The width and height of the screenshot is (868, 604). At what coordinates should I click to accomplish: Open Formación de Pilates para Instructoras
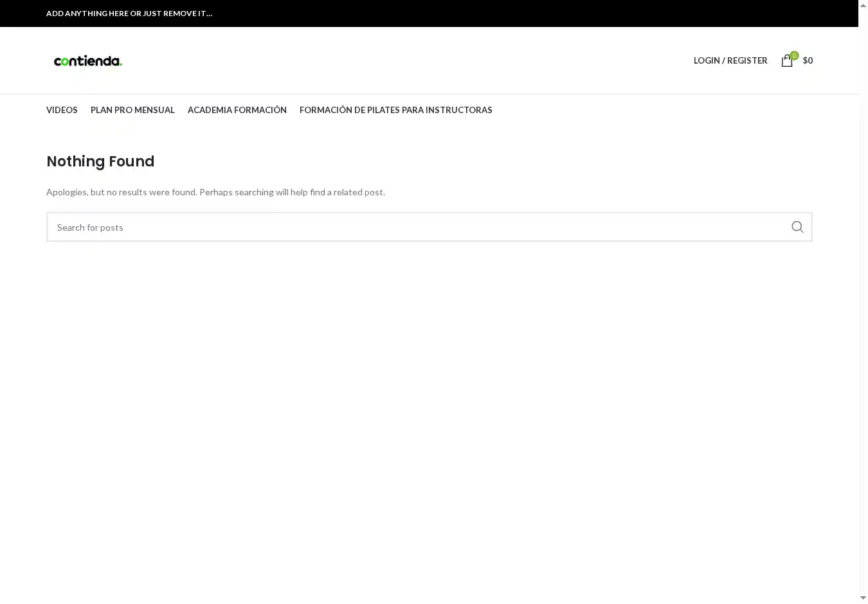[395, 110]
